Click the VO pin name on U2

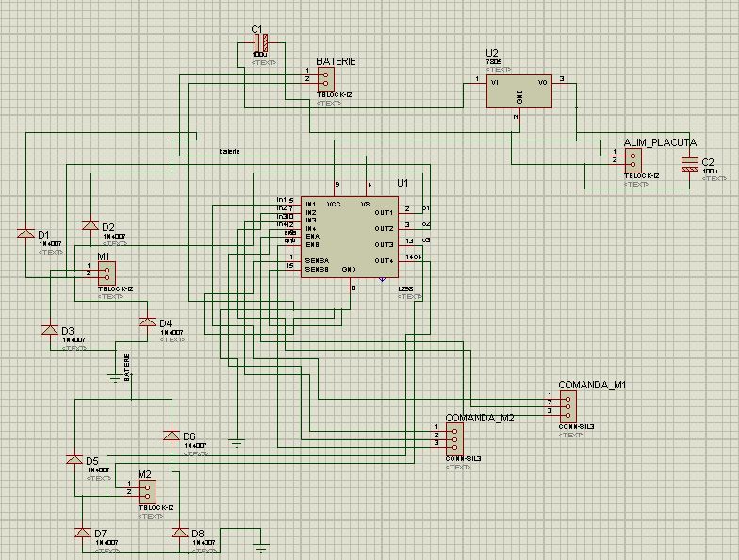[x=543, y=83]
